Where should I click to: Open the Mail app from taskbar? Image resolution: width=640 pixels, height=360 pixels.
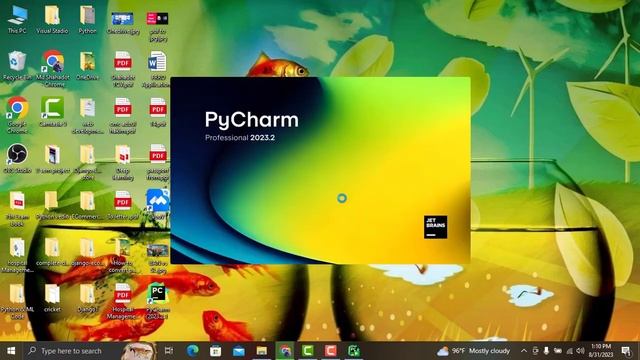click(x=239, y=351)
